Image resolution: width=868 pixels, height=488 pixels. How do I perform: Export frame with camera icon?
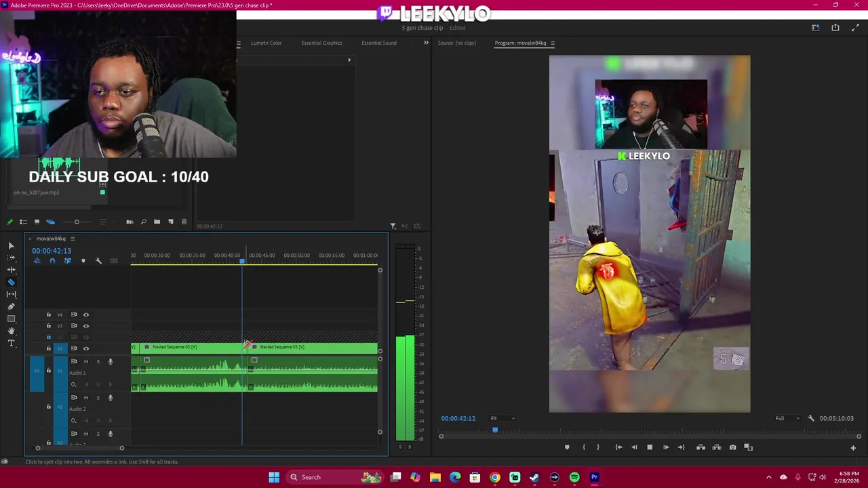[x=732, y=447]
